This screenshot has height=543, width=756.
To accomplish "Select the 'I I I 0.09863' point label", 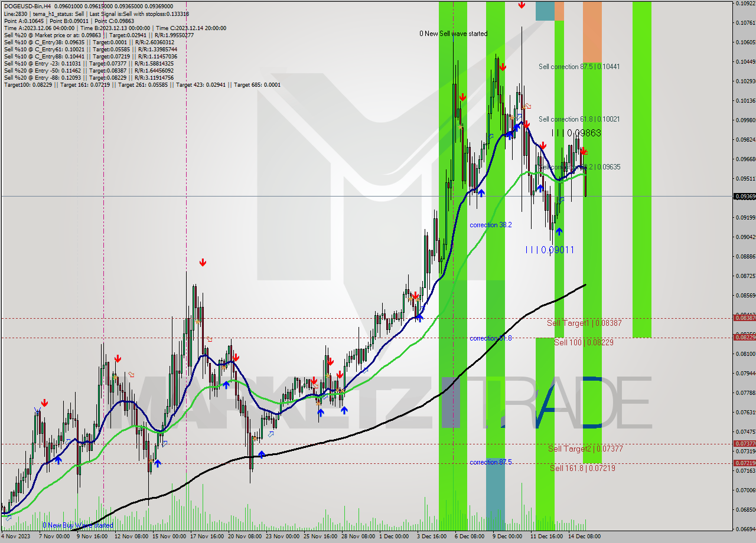I will point(576,133).
